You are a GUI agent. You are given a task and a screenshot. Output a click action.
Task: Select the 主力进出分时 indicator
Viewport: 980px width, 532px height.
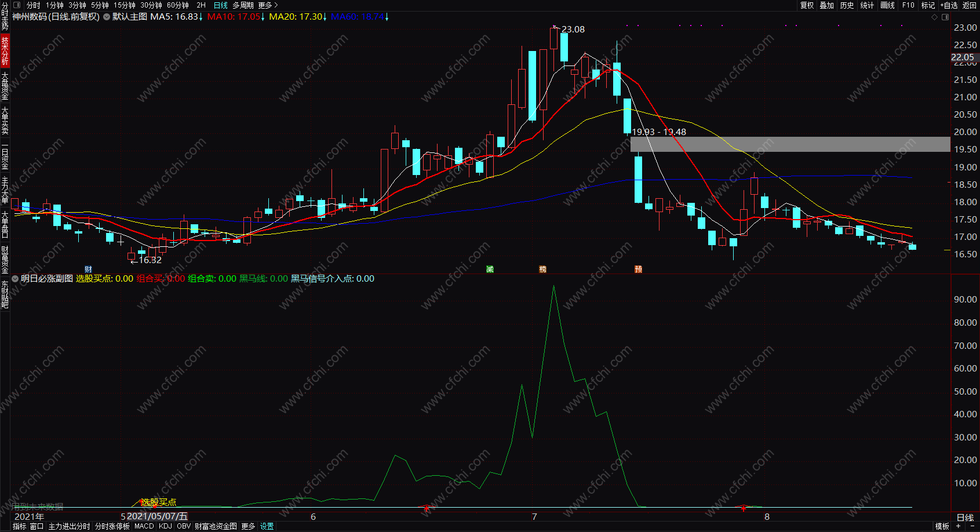coord(69,526)
